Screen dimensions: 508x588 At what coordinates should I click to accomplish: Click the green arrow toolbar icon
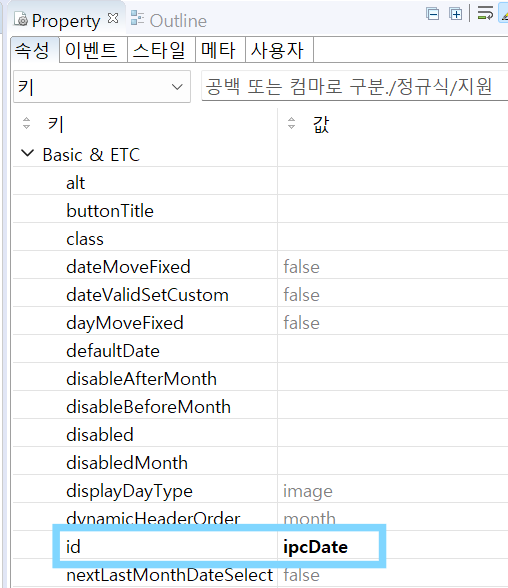[x=485, y=13]
